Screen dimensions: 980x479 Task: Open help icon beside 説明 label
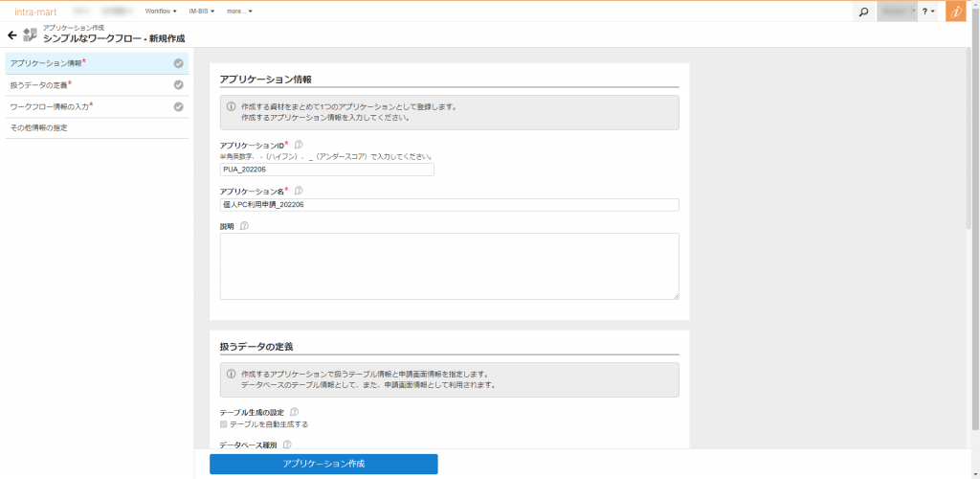click(244, 226)
